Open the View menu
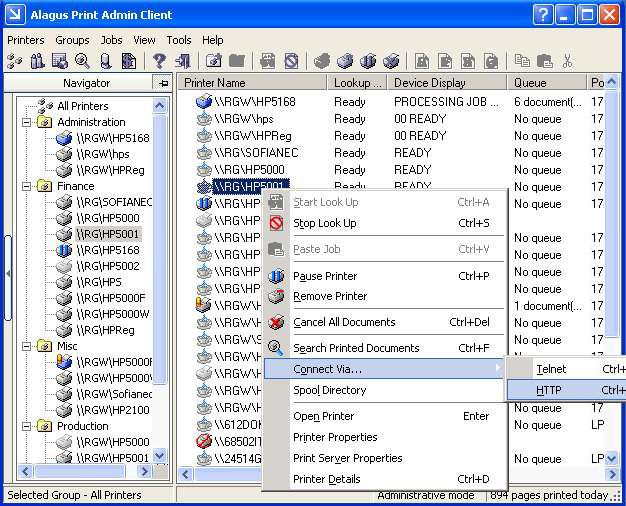626x506 pixels. pyautogui.click(x=144, y=40)
